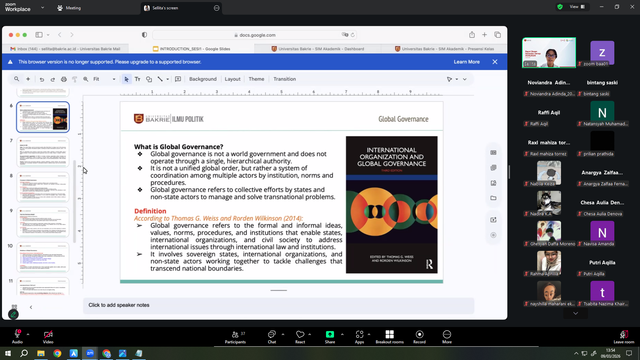This screenshot has height=360, width=640.
Task: Select the INTRODUCTION_SESI1 Google Slides tab
Action: click(x=191, y=49)
